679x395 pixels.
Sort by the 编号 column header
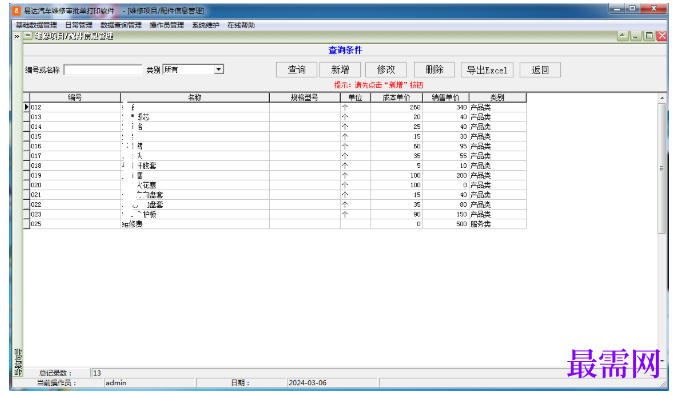75,97
